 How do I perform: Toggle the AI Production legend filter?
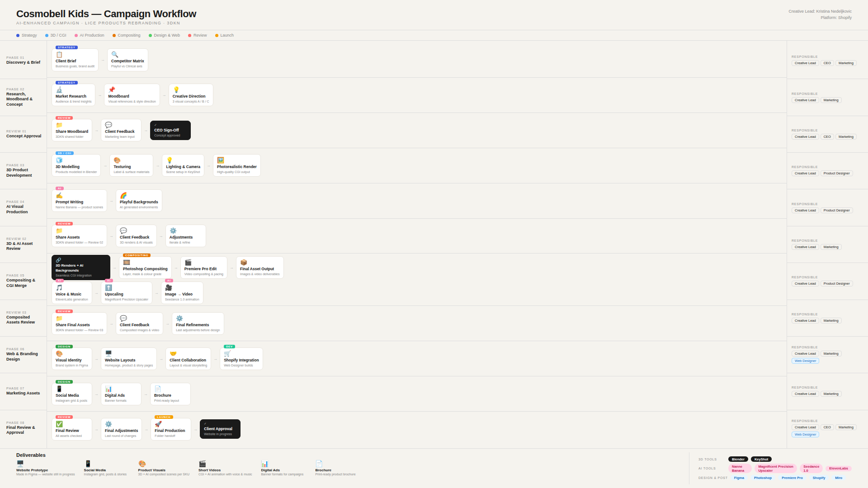90,35
